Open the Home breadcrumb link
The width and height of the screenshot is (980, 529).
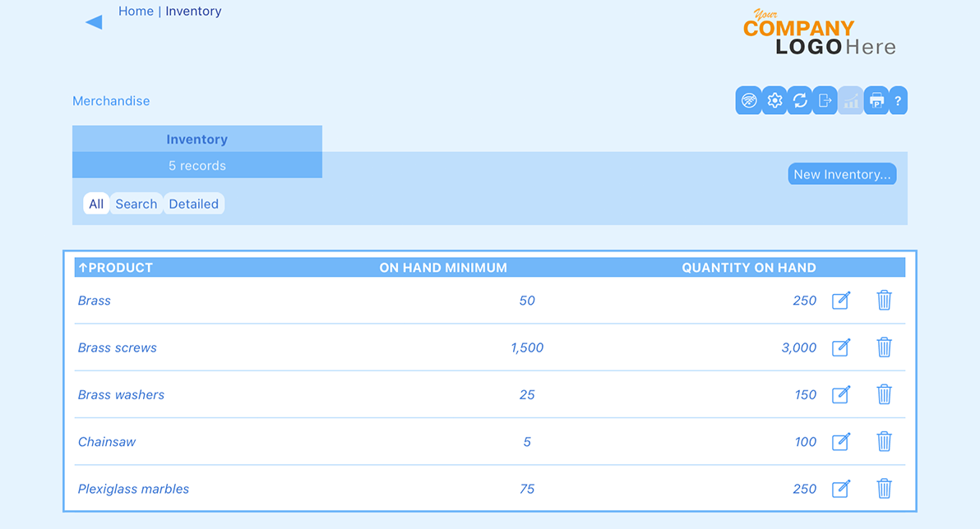click(x=136, y=11)
